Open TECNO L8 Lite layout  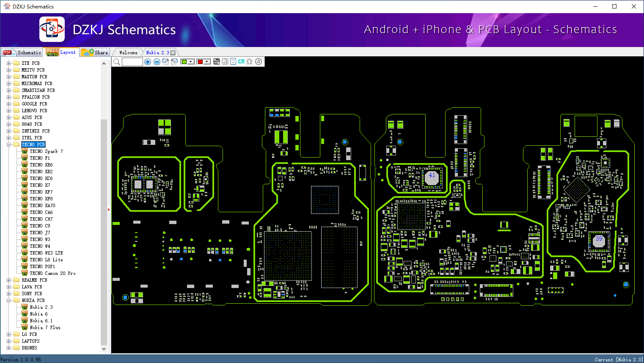(46, 260)
